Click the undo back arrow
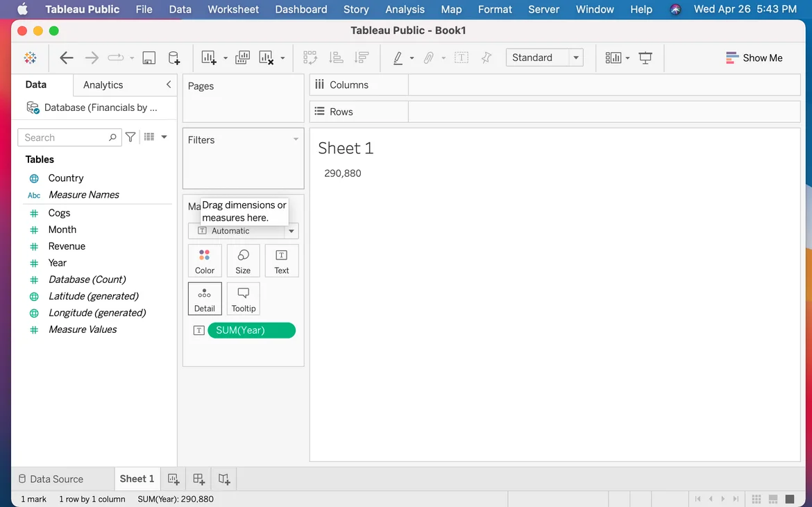 pos(67,58)
